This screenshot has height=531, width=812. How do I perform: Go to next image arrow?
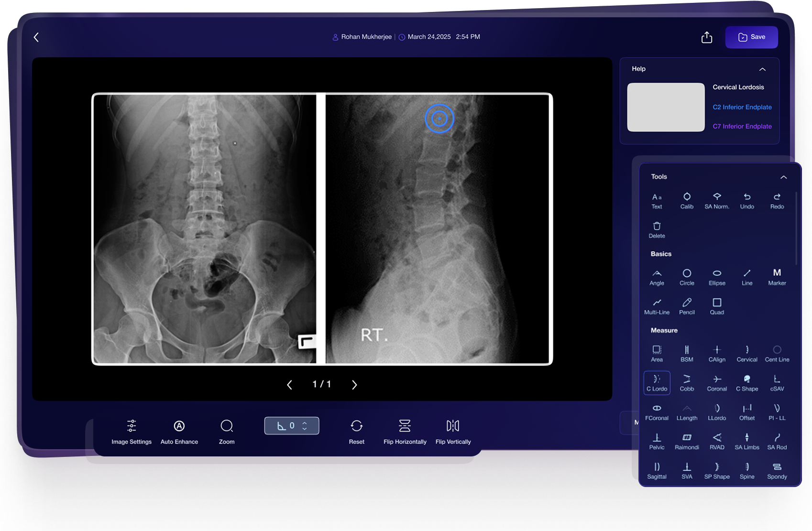coord(354,385)
